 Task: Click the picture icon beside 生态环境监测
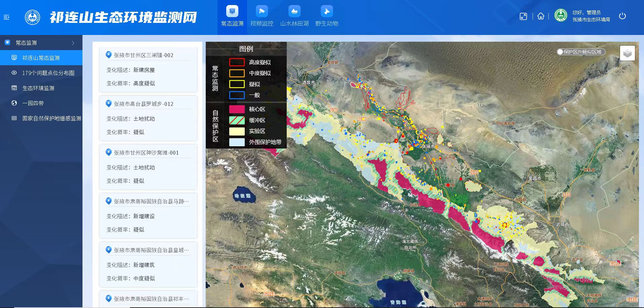point(14,88)
